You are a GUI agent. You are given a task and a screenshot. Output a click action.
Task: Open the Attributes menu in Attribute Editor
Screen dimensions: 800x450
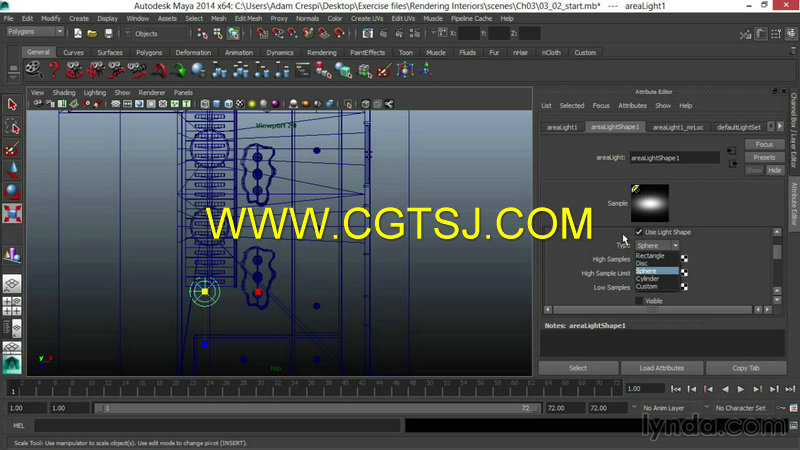632,106
